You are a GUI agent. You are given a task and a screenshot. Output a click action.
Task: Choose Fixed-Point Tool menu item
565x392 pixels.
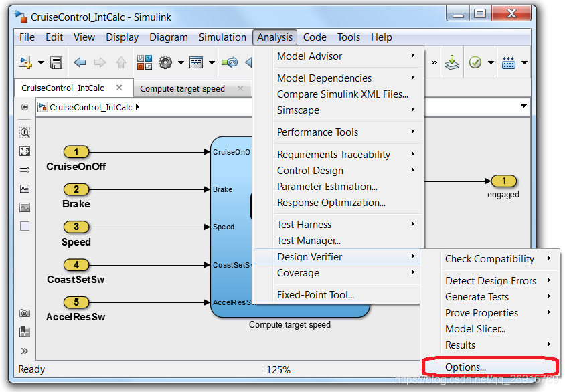click(x=337, y=295)
